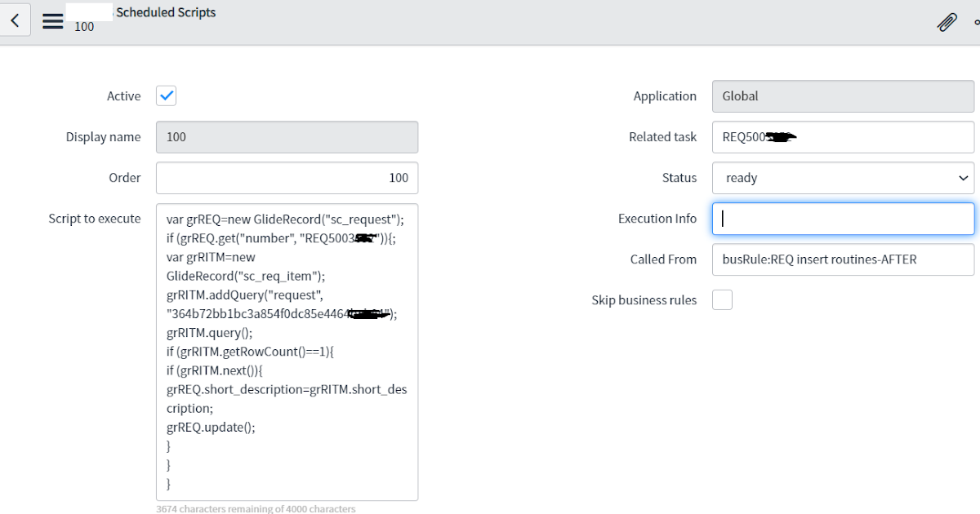Select the Order field showing 100
The height and width of the screenshot is (514, 980).
286,177
